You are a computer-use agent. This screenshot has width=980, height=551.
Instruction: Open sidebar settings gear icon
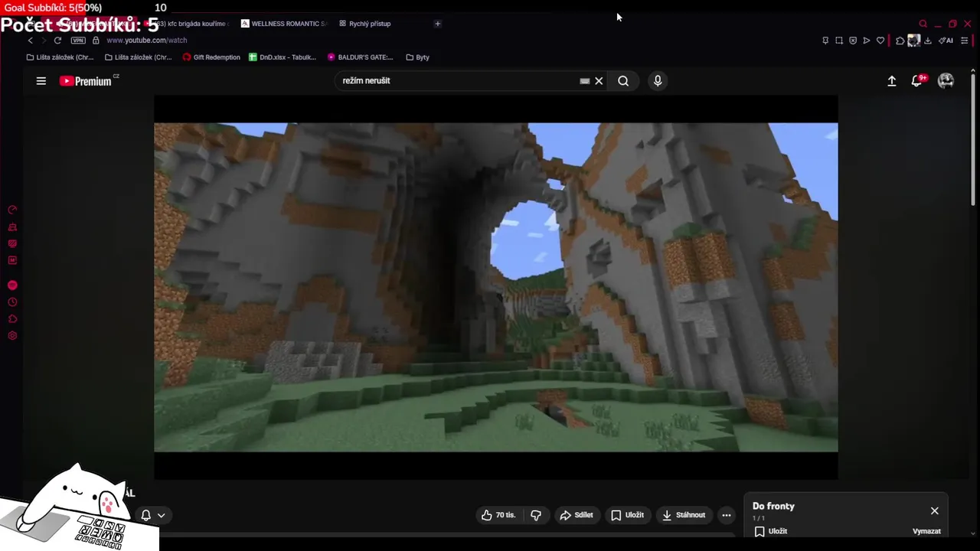coord(12,336)
